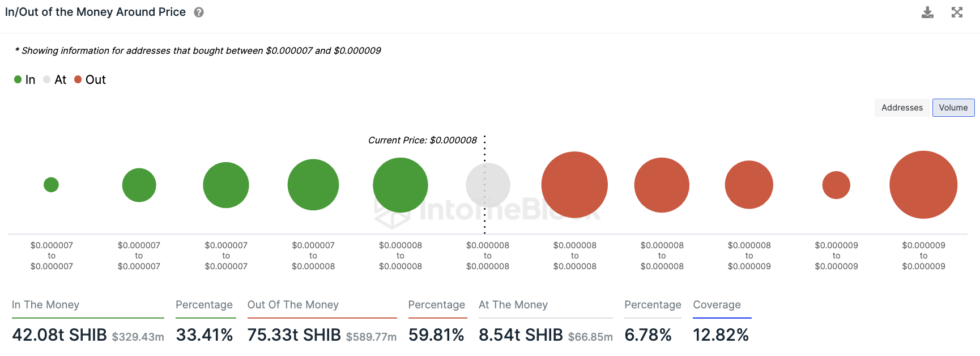Click the first red bubble after current price
The width and height of the screenshot is (980, 356).
[574, 185]
